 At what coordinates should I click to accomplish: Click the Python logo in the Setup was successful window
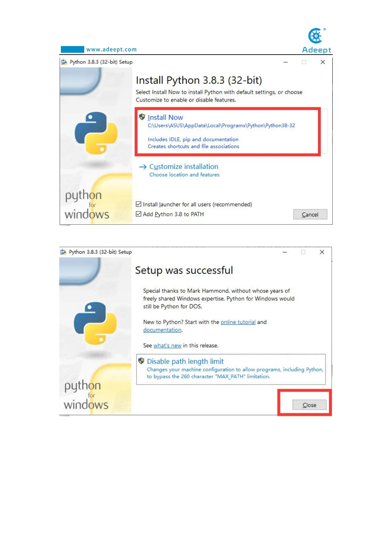coord(95,323)
